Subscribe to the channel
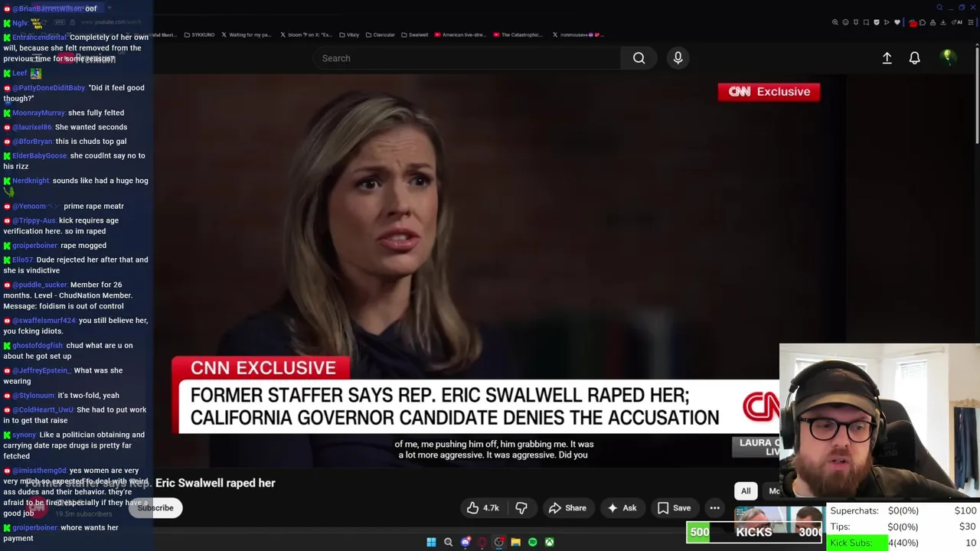Viewport: 980px width, 551px height. (x=155, y=507)
